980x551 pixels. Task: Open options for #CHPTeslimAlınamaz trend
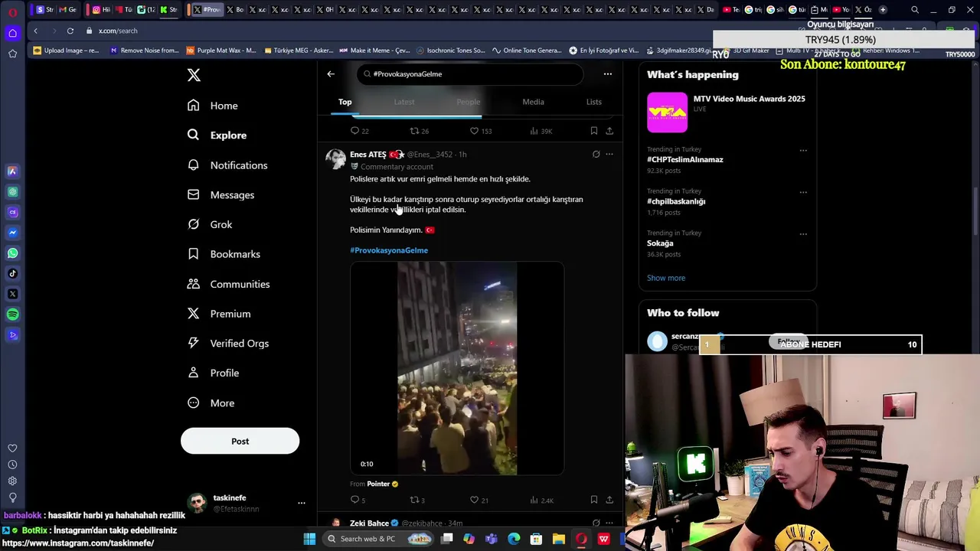click(803, 150)
